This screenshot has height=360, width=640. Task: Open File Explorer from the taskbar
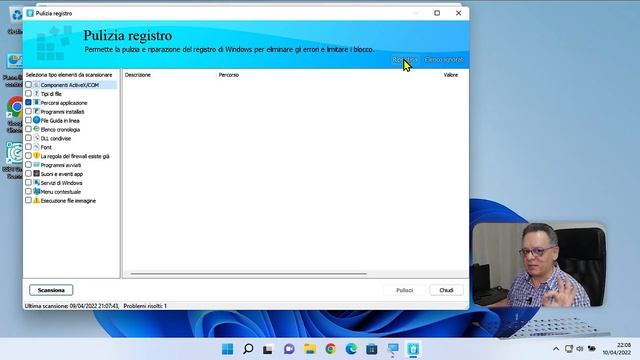(310, 349)
